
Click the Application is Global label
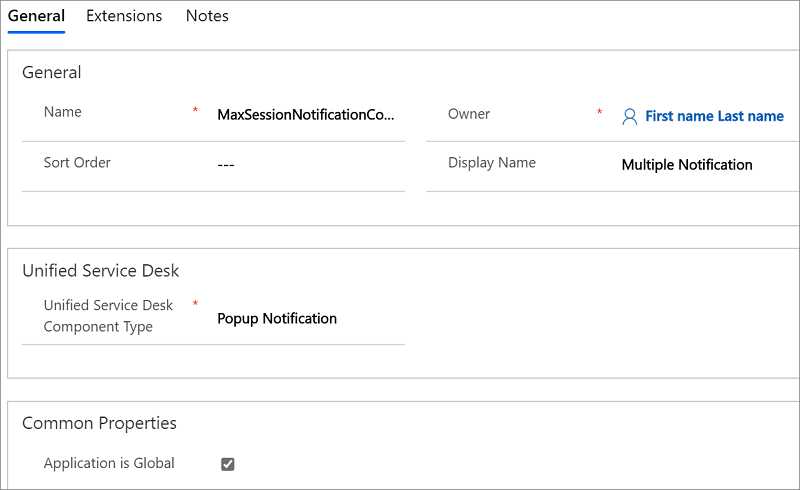tap(109, 463)
